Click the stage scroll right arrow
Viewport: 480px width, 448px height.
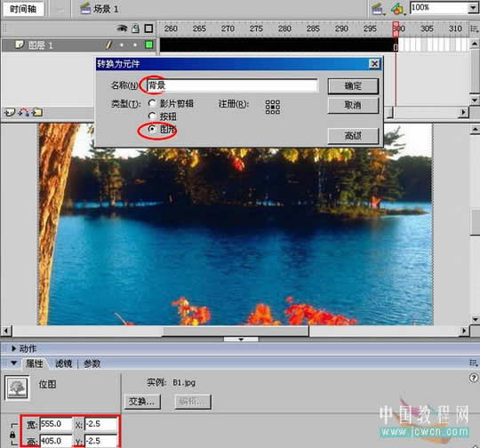(x=464, y=331)
